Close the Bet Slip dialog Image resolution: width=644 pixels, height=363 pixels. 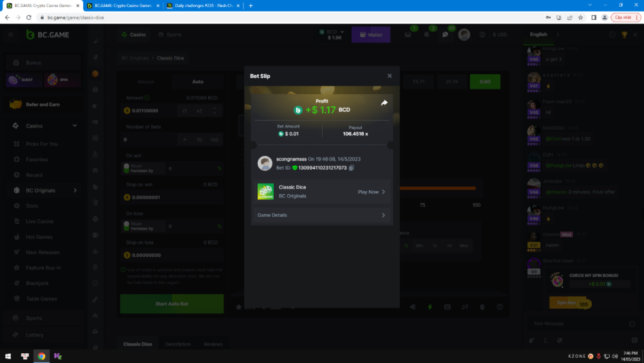pos(389,76)
